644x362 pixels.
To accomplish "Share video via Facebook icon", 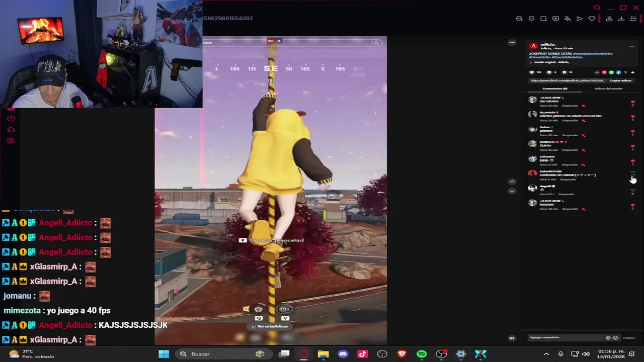I will 618,72.
